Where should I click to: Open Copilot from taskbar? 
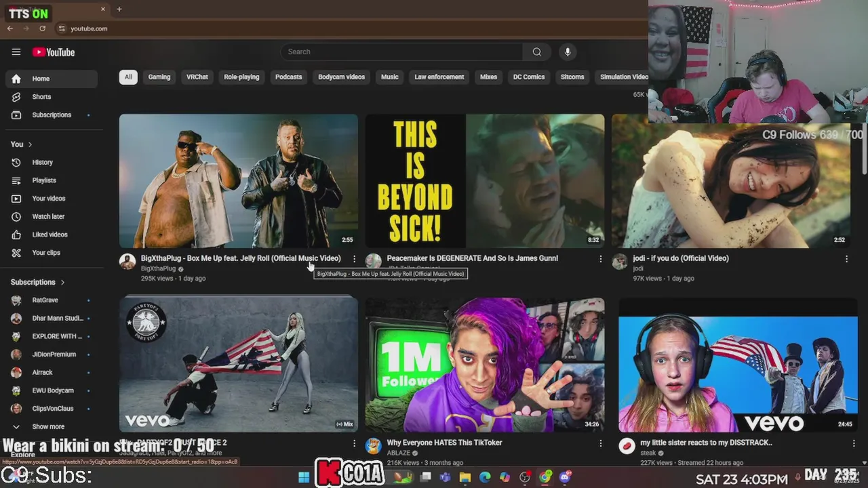pos(505,477)
